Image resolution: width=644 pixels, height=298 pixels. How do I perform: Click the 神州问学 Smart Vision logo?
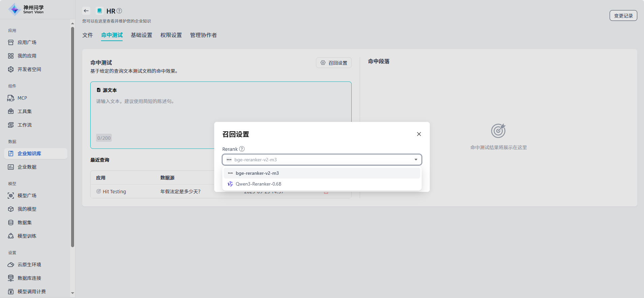(26, 9)
